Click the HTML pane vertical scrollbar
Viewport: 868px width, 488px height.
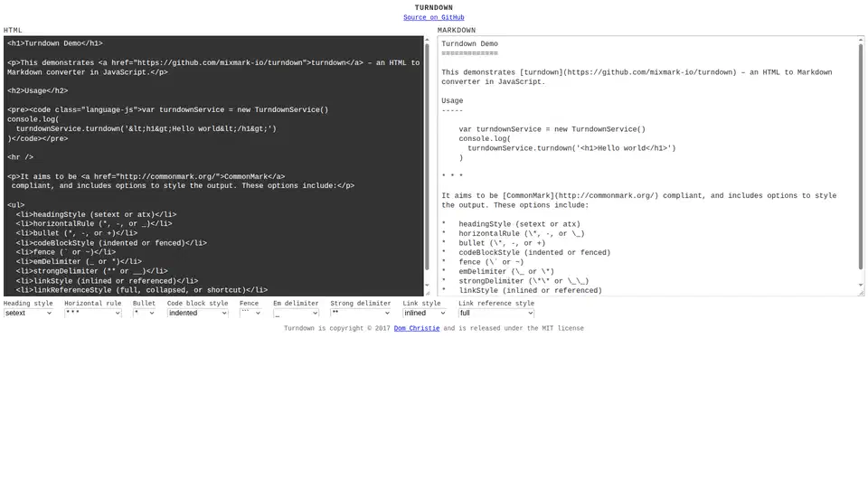point(427,157)
